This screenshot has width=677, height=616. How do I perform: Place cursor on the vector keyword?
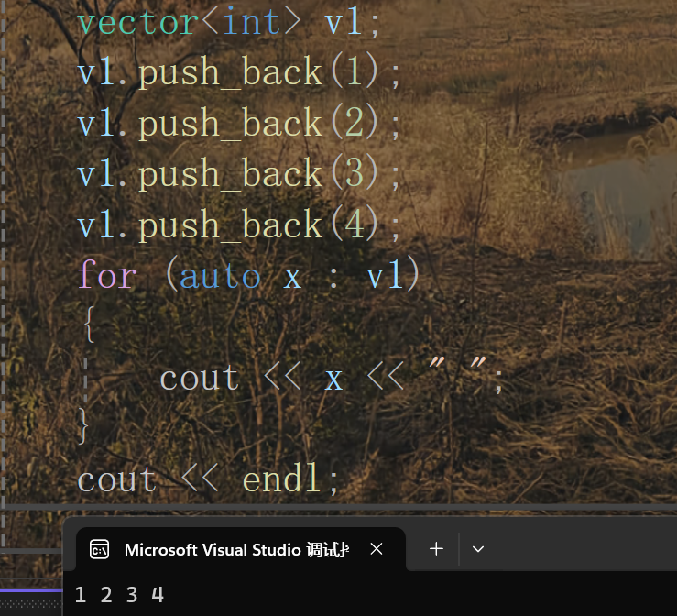137,22
